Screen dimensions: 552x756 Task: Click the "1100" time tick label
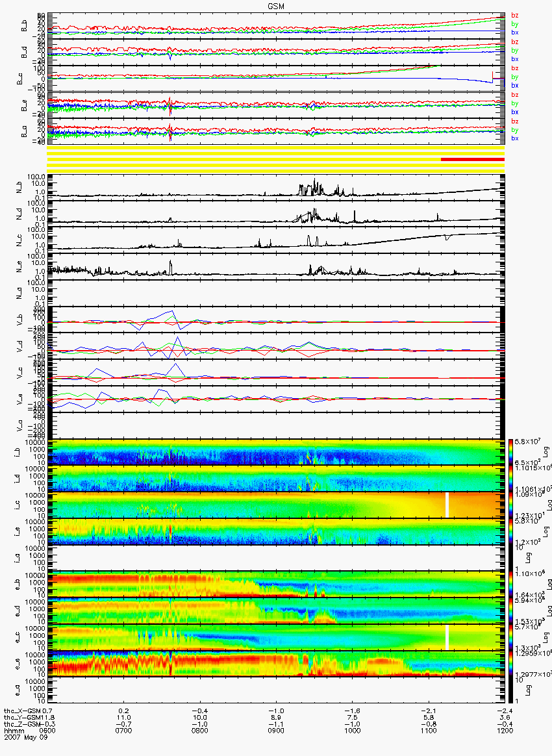click(429, 731)
